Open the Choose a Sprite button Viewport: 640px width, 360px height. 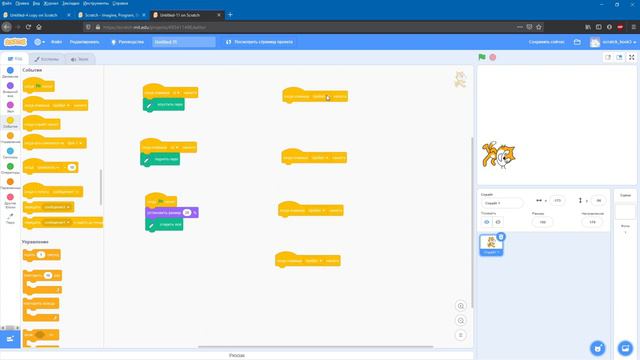[x=598, y=348]
